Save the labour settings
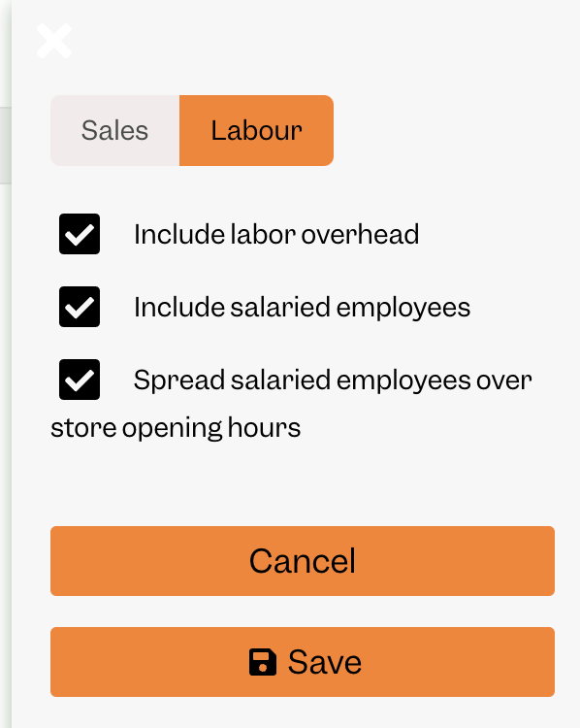 [x=303, y=662]
